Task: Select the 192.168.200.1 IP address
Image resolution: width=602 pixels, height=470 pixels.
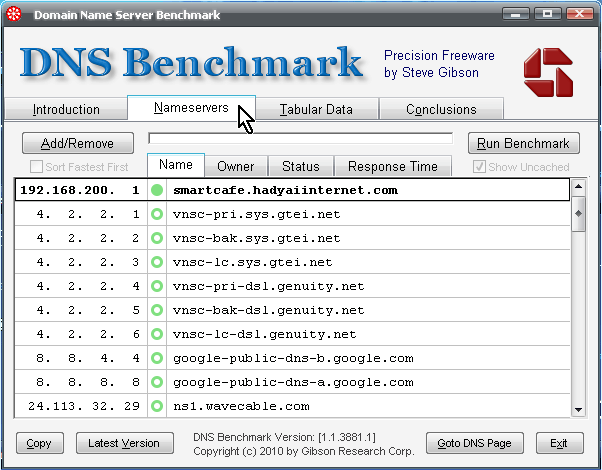Action: [80, 190]
